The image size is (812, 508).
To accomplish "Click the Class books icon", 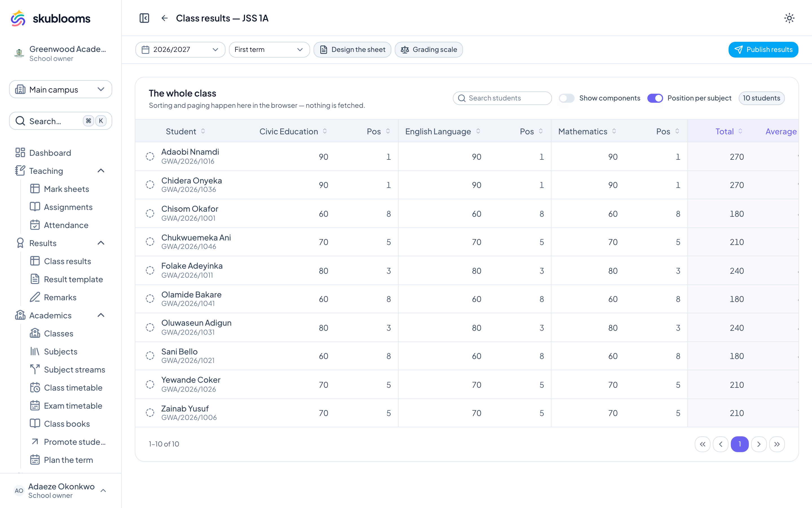I will coord(35,424).
